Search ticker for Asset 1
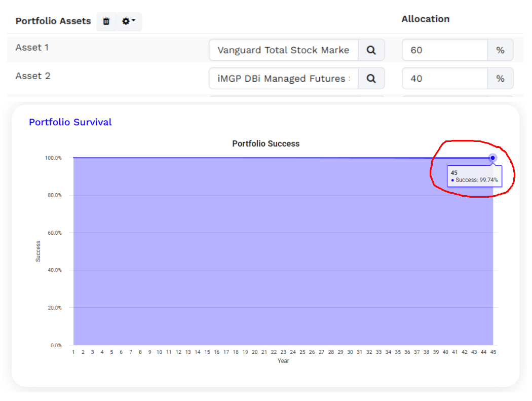Viewport: 532px width, 401px height. pos(371,50)
